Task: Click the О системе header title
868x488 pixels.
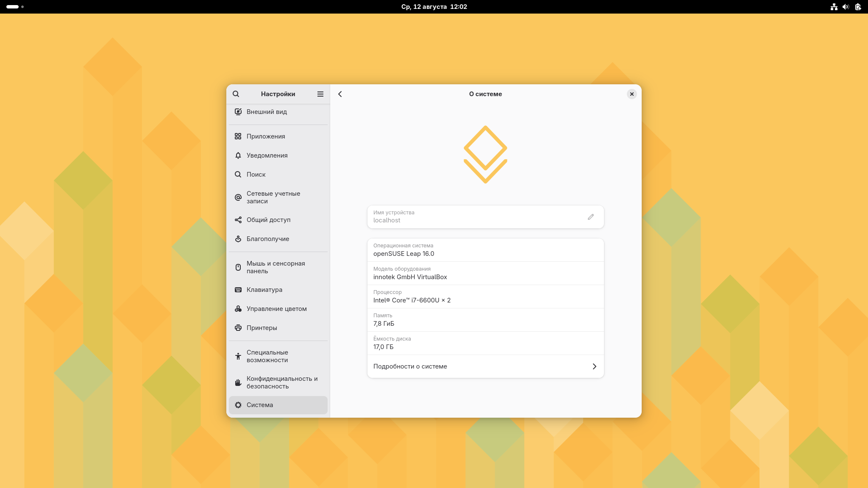Action: 485,94
